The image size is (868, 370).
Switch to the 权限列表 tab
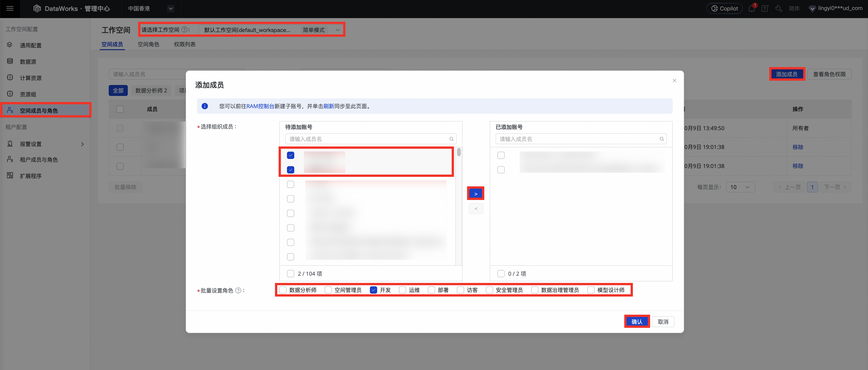(184, 44)
